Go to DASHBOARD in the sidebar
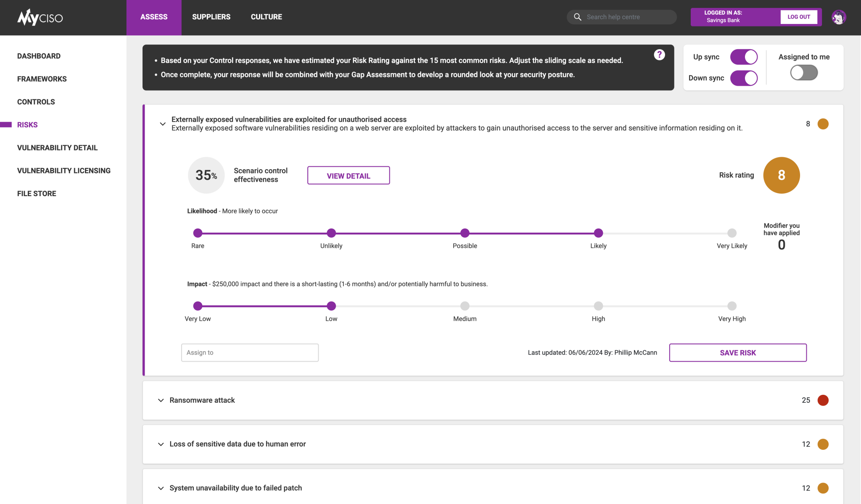Viewport: 861px width, 504px height. point(39,56)
